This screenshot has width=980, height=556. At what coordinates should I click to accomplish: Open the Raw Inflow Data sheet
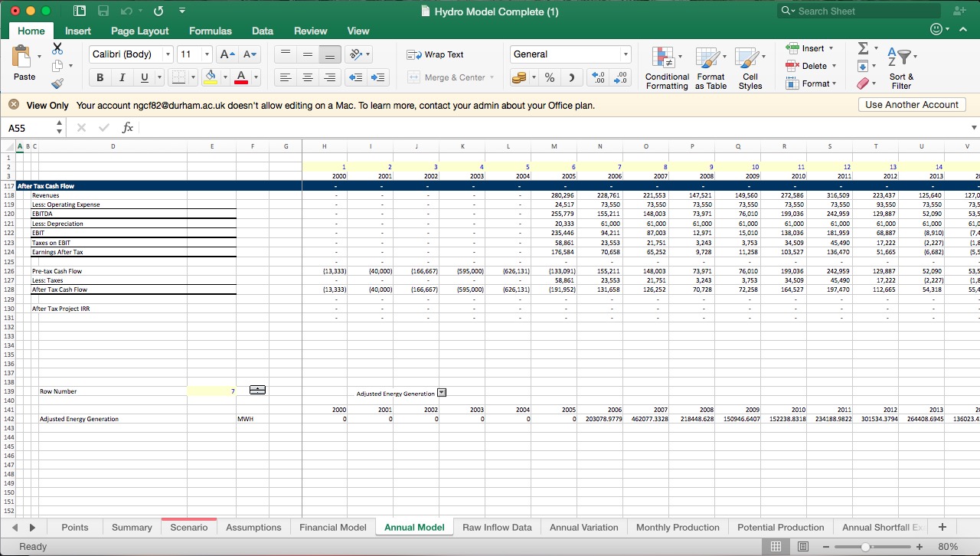pos(496,527)
